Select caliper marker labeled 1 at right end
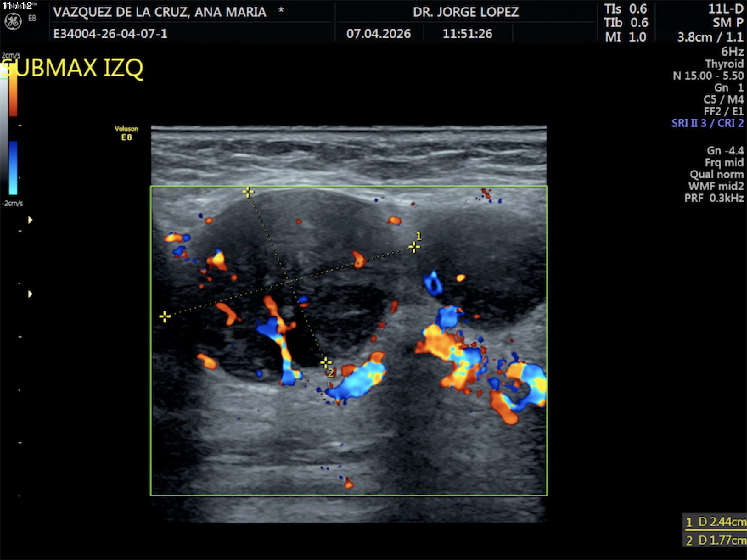 pyautogui.click(x=414, y=247)
